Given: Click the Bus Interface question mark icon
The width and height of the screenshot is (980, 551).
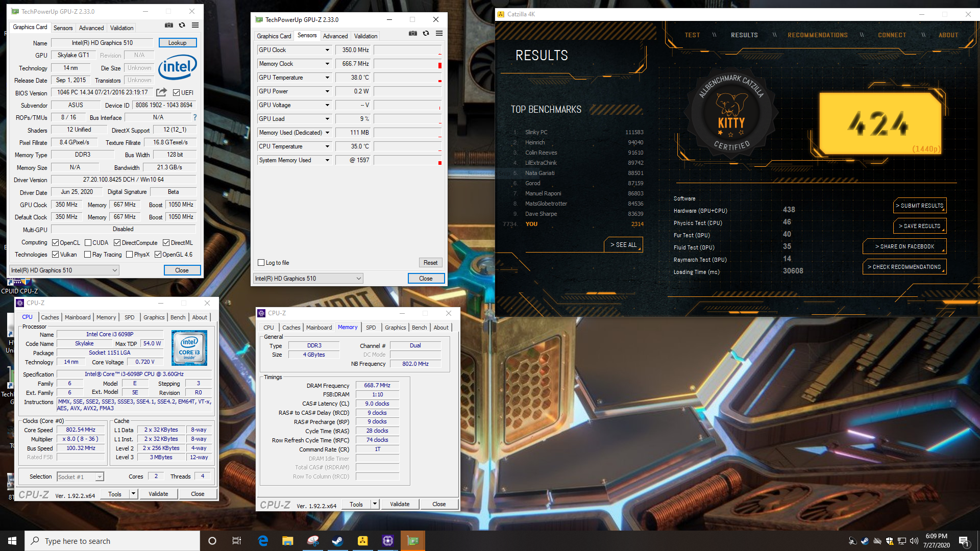Looking at the screenshot, I should (194, 117).
